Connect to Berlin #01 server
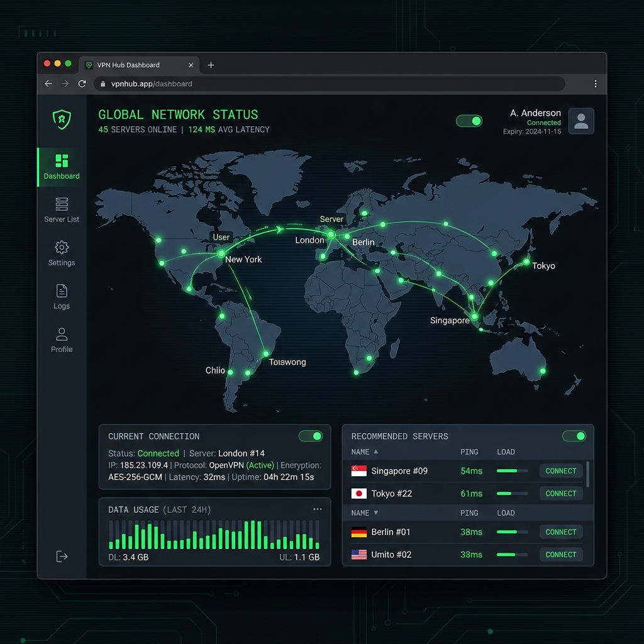644x644 pixels. tap(560, 531)
